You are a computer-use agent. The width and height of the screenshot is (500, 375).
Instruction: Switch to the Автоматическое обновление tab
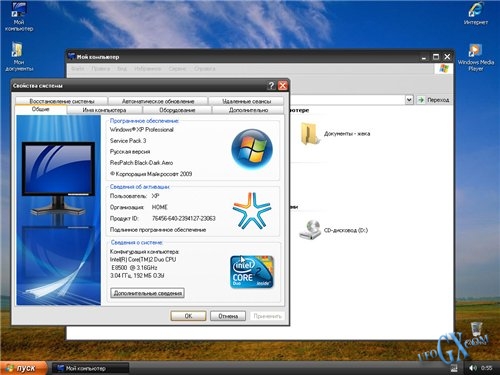click(158, 101)
